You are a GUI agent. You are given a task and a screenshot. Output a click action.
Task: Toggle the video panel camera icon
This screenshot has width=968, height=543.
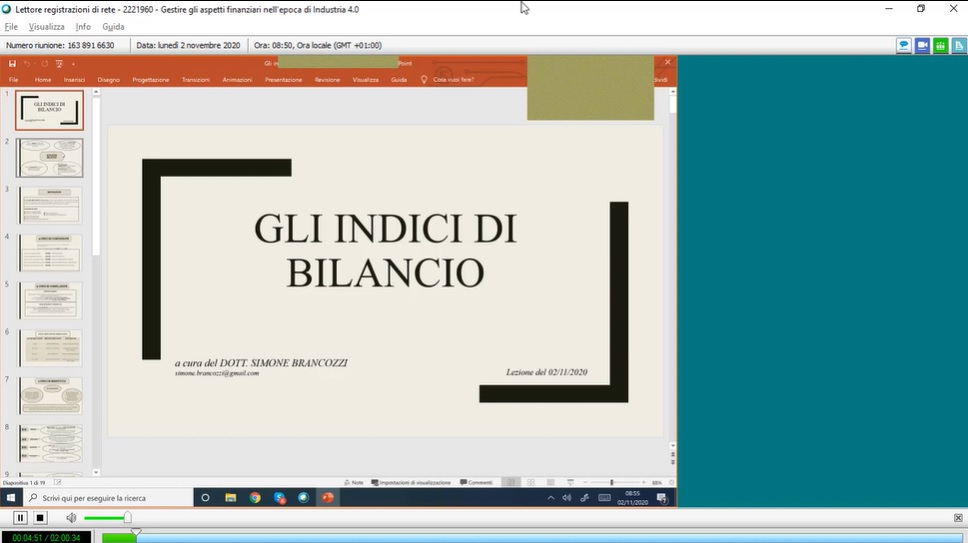pyautogui.click(x=922, y=46)
